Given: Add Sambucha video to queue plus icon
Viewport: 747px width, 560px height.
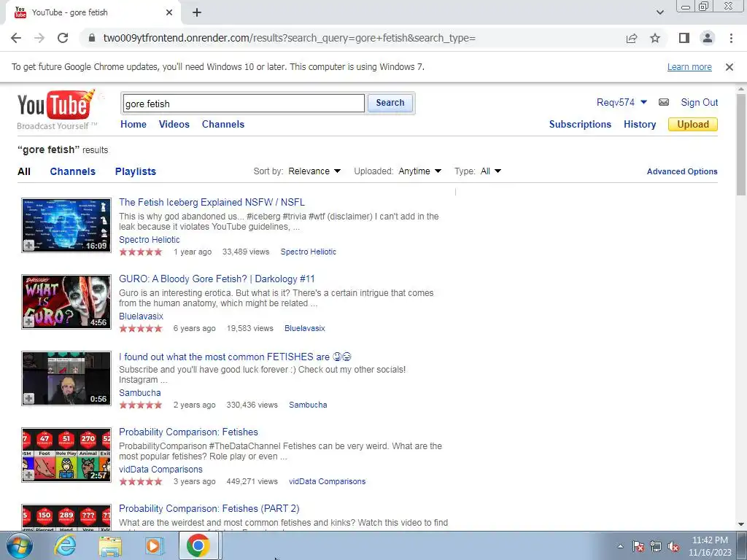Looking at the screenshot, I should [28, 399].
